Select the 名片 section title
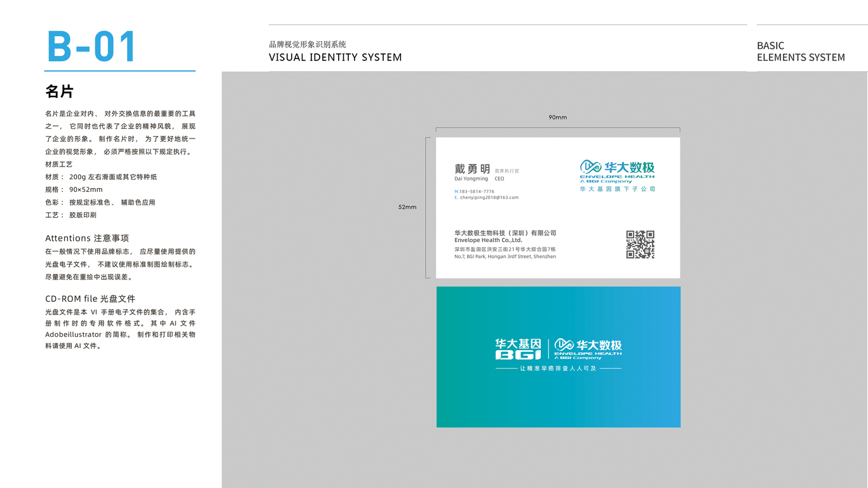Screen dimensions: 868x488 click(x=59, y=91)
